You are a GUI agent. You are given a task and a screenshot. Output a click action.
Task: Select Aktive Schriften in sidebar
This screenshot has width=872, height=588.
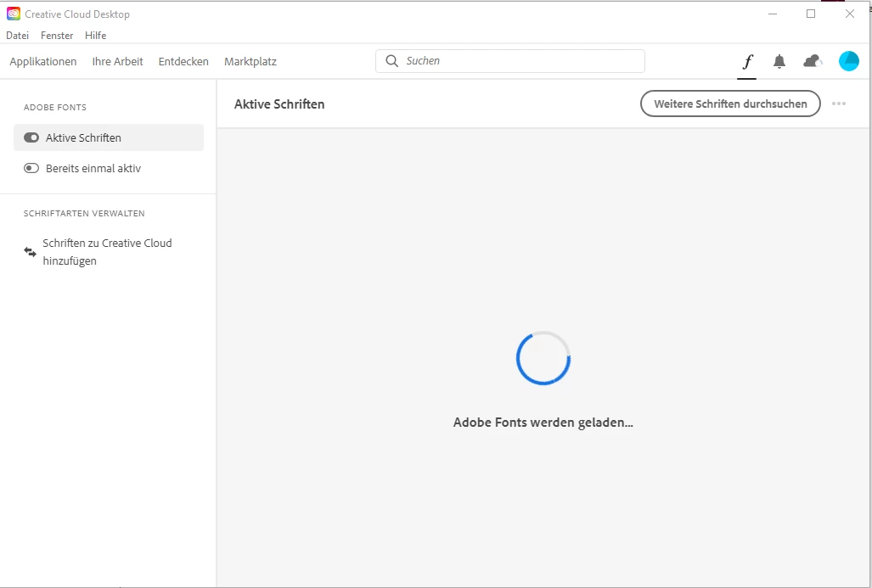(x=109, y=137)
